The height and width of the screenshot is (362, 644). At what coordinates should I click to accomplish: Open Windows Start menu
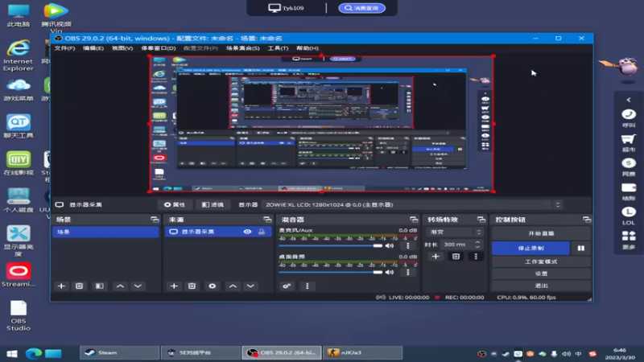pyautogui.click(x=12, y=353)
